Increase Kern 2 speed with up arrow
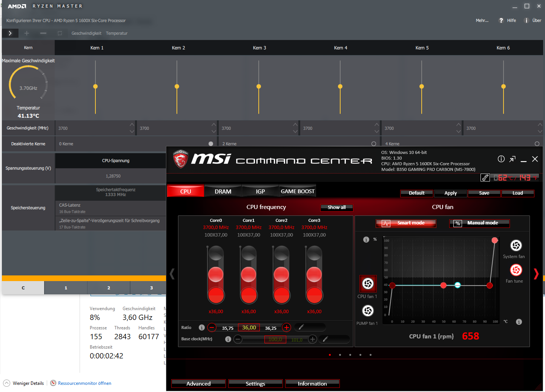This screenshot has height=392, width=545. coord(214,125)
